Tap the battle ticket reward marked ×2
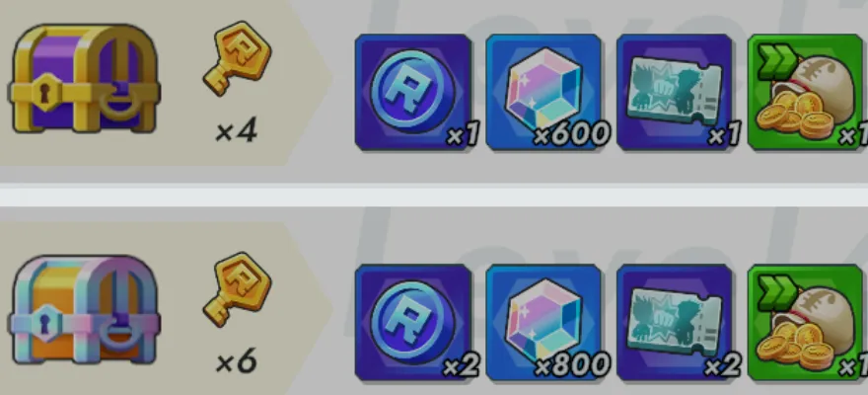The height and width of the screenshot is (395, 868). point(675,323)
